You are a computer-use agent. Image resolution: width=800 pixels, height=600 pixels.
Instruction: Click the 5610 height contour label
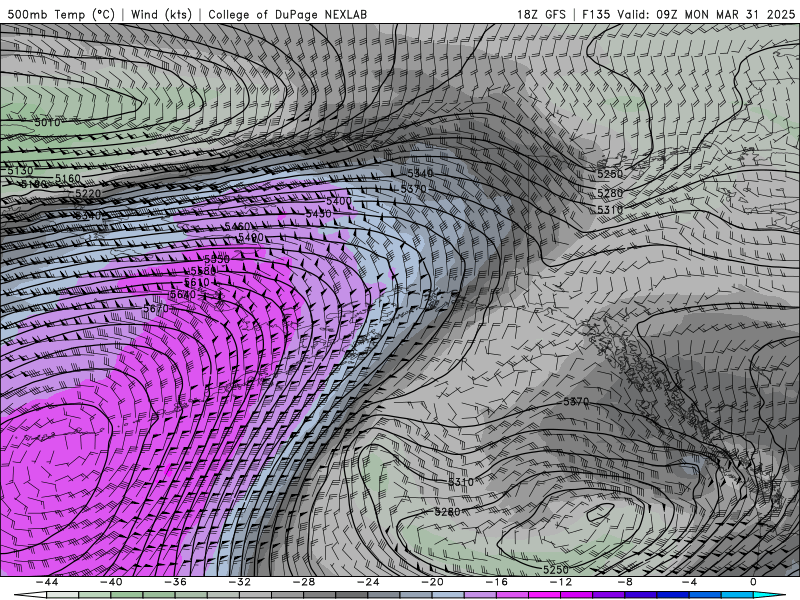pyautogui.click(x=196, y=282)
